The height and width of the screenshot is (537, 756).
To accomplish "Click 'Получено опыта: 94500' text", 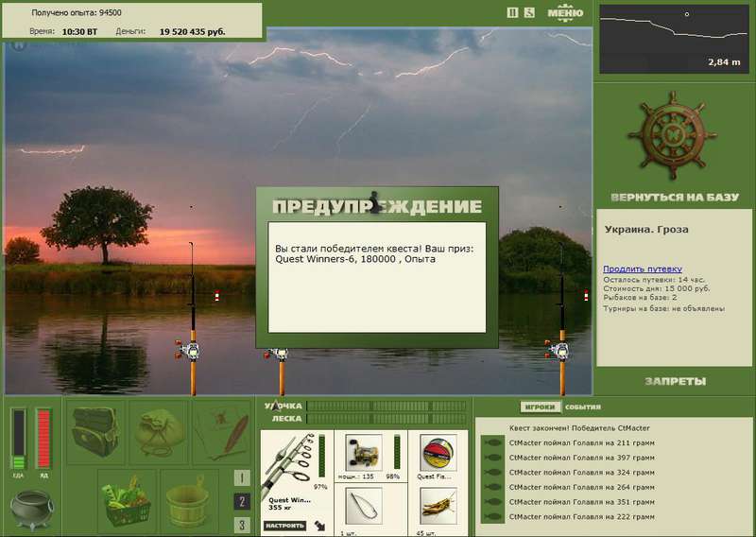I will (x=77, y=13).
